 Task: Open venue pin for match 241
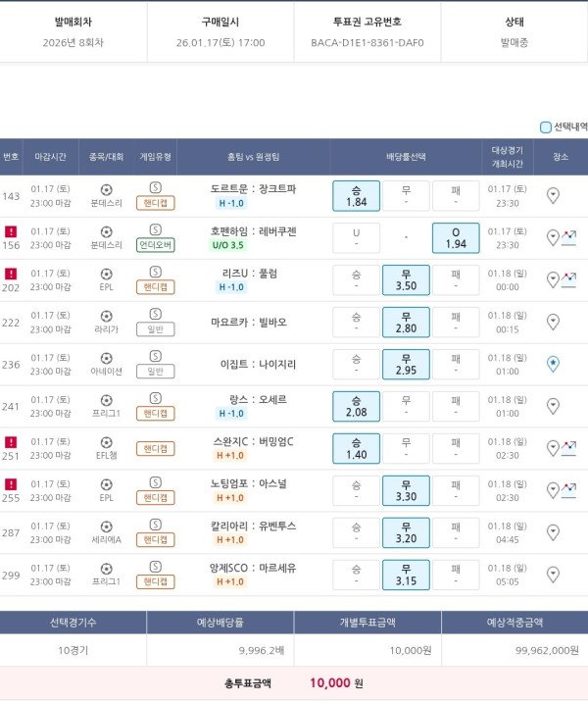(x=553, y=406)
